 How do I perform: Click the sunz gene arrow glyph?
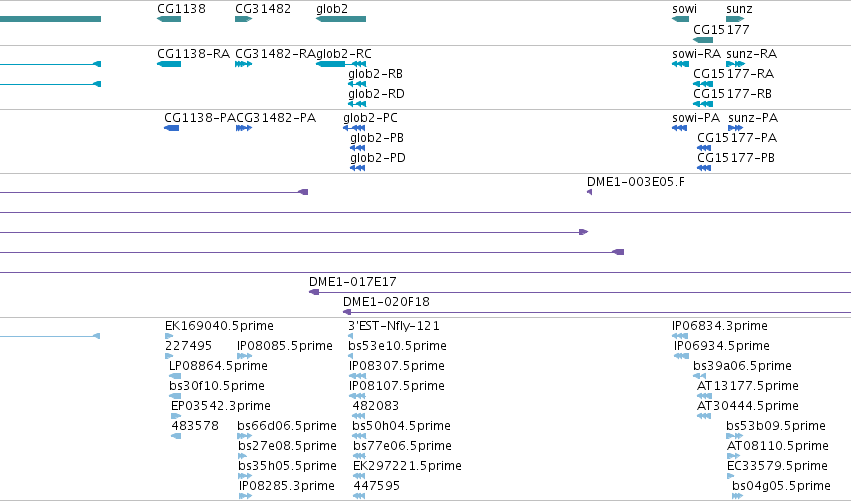pos(735,19)
